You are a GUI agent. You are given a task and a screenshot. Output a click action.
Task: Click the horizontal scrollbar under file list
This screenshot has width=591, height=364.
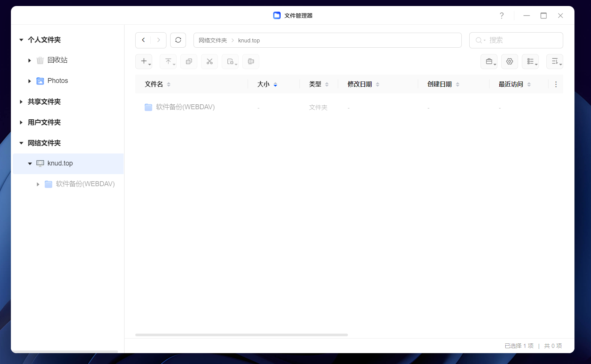pos(242,335)
